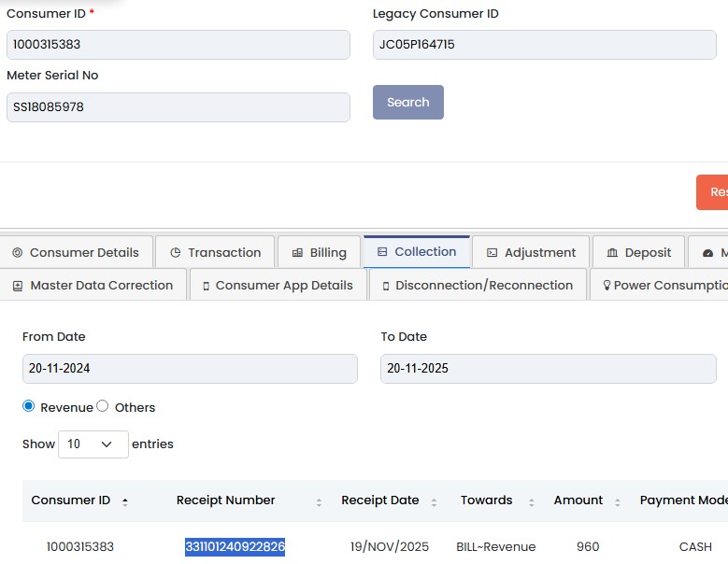Open Master Data Correction tab
The image size is (728, 564).
point(93,285)
